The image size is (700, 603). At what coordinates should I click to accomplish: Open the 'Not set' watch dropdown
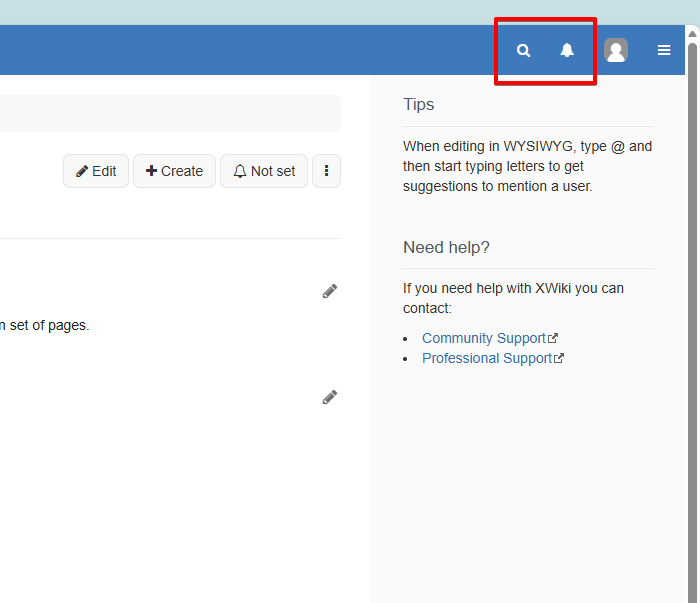264,171
